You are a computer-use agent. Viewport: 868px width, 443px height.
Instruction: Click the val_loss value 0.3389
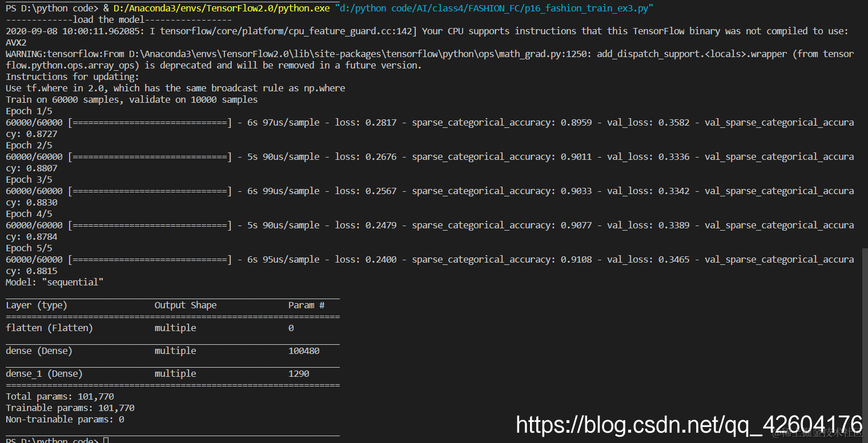coord(674,225)
